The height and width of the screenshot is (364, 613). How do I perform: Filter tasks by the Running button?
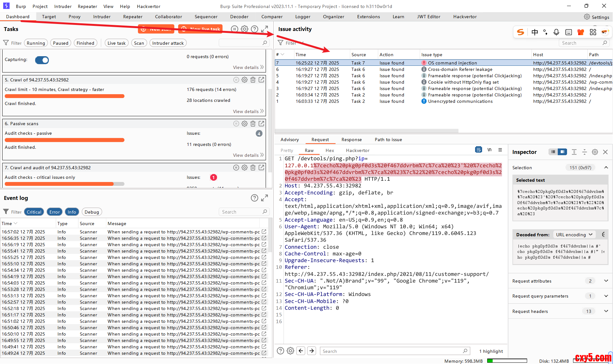(36, 43)
